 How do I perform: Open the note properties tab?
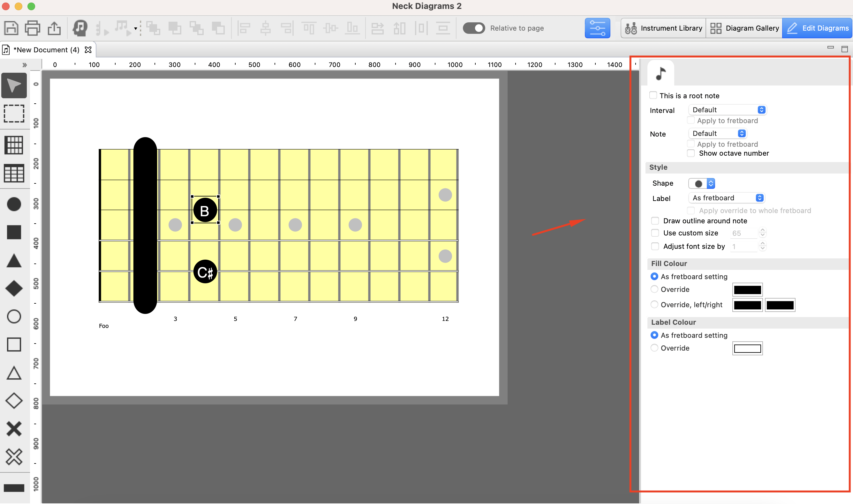click(661, 73)
